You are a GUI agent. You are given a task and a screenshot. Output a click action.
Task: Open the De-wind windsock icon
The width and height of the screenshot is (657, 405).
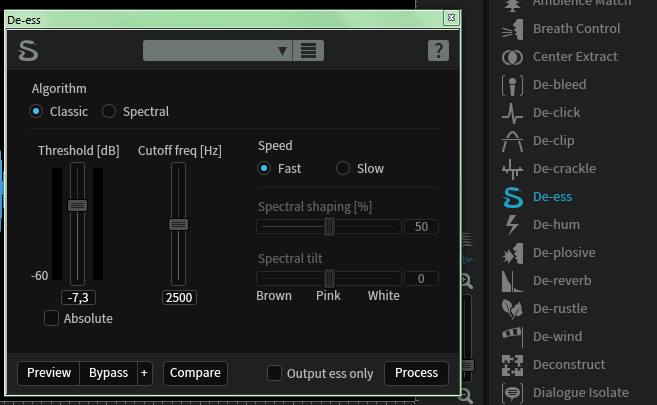point(512,337)
